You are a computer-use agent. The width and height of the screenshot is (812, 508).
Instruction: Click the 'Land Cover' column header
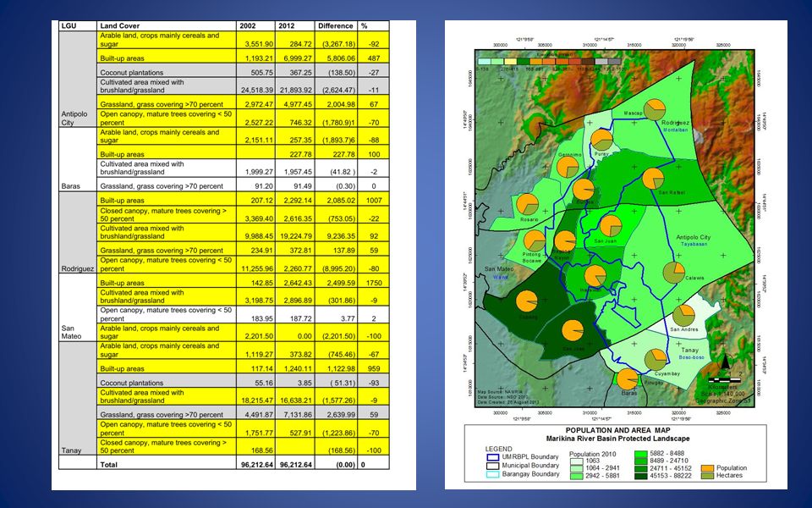pos(119,25)
